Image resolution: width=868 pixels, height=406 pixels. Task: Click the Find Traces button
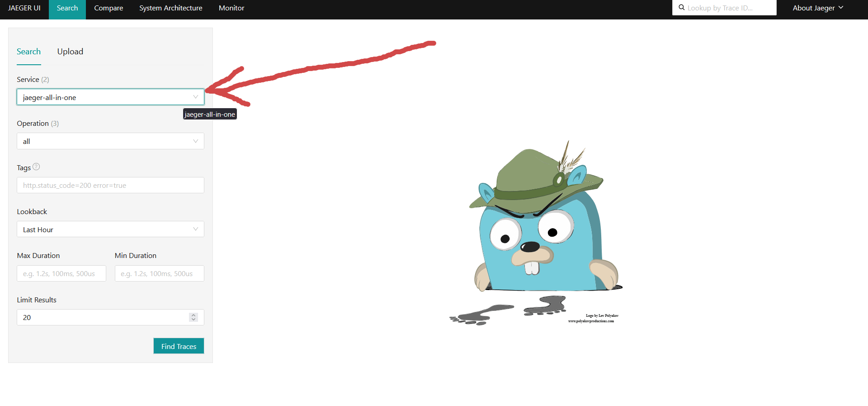(x=179, y=346)
